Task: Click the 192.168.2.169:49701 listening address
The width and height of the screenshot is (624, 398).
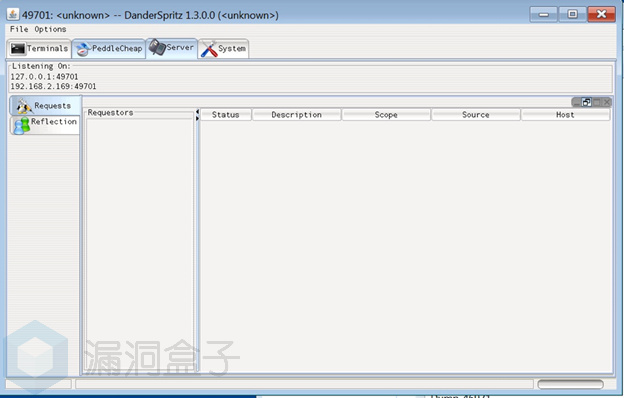Action: [x=53, y=86]
